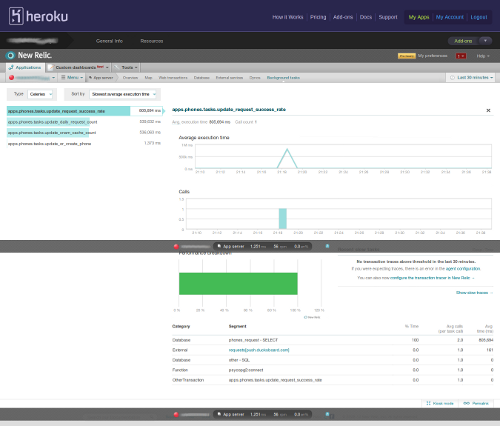Click the Add-ons pill button

[463, 41]
